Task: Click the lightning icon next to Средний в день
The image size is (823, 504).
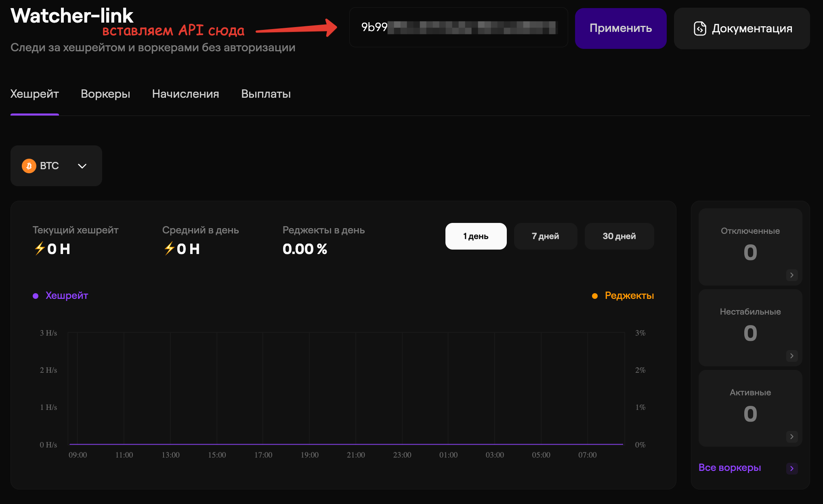Action: 168,249
